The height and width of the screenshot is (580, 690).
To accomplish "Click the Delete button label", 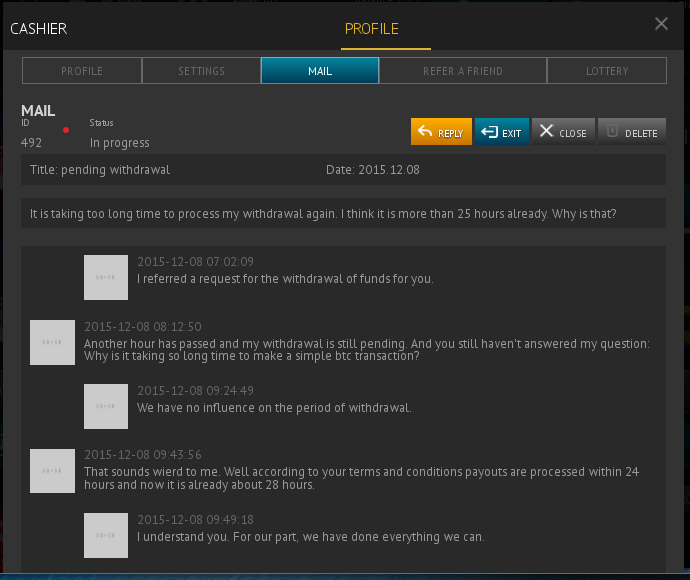I will coord(641,133).
